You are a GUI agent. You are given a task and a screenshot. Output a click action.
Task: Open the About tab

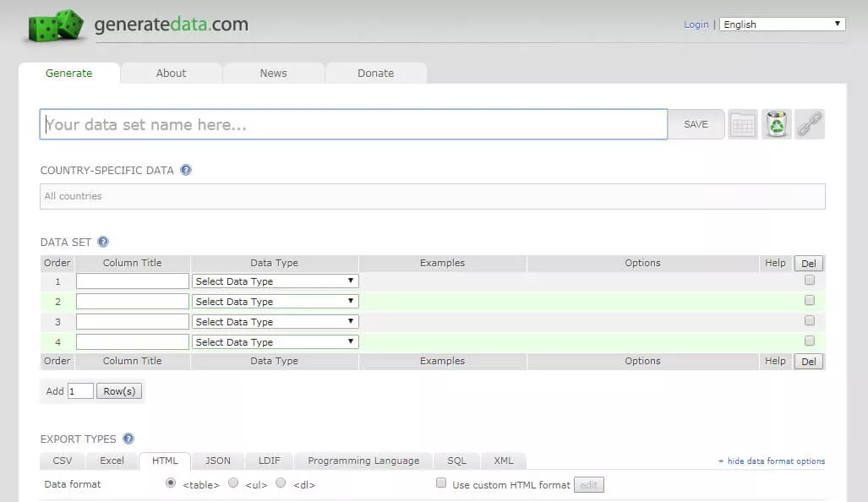171,73
